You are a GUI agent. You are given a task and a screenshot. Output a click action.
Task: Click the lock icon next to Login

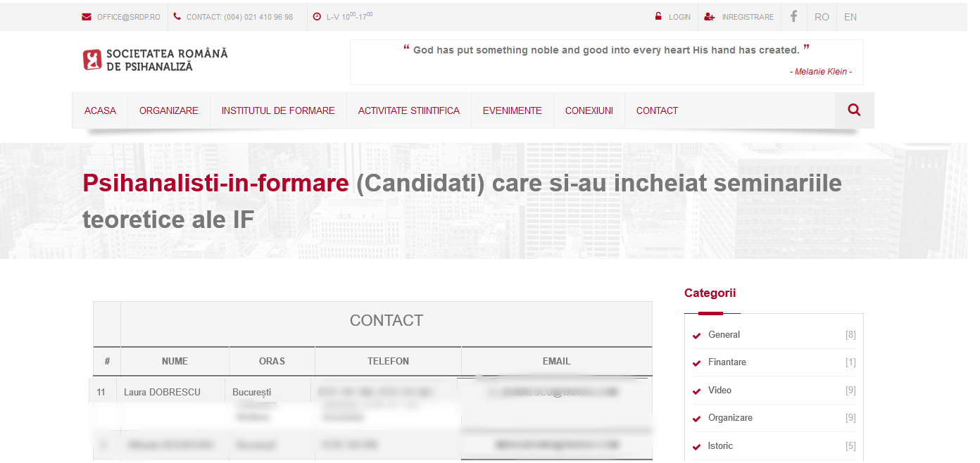(658, 17)
